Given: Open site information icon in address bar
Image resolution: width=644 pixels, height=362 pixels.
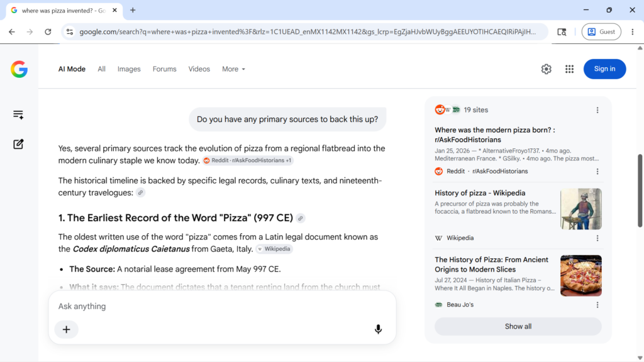Looking at the screenshot, I should [x=70, y=31].
